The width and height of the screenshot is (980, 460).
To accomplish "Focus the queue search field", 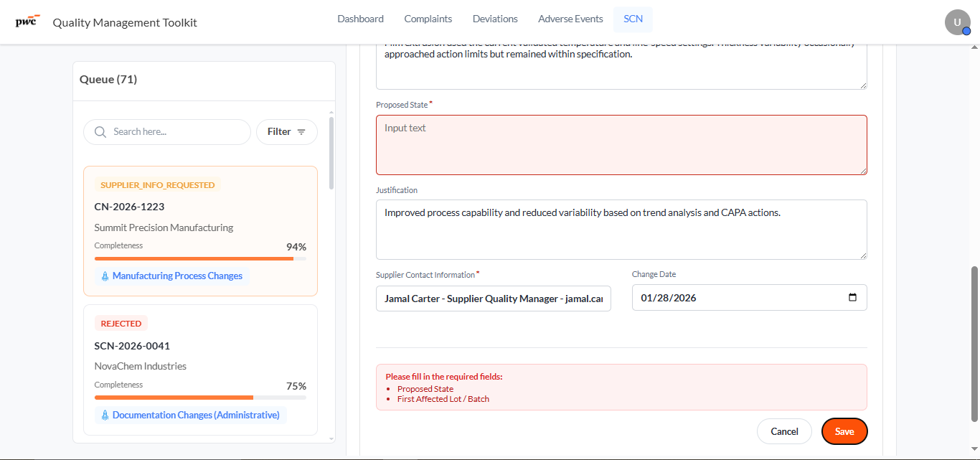I will 167,132.
